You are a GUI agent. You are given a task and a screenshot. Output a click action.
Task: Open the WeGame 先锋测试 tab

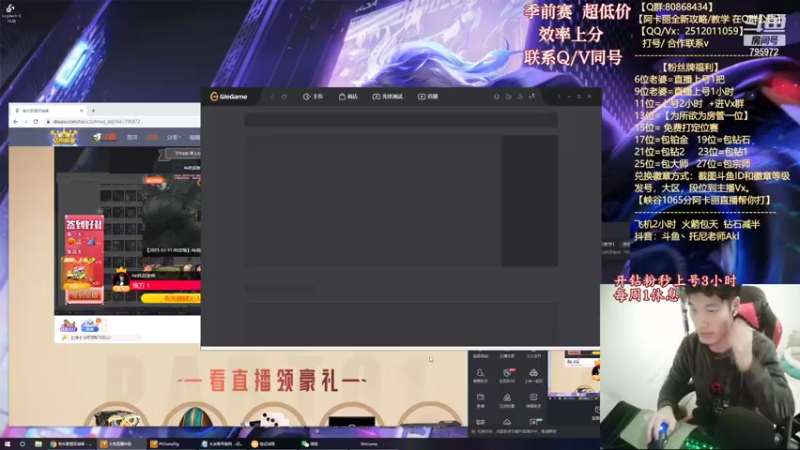tap(387, 96)
